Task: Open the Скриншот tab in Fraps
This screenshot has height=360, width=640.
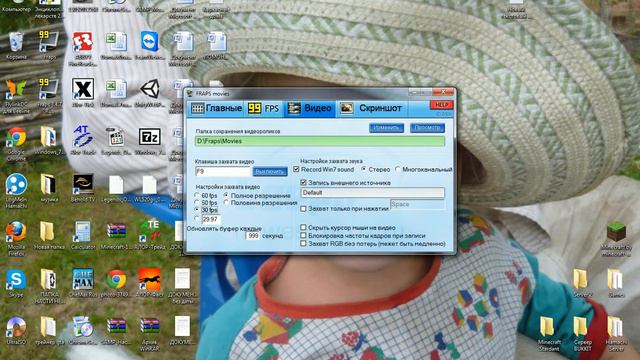Action: (x=371, y=108)
